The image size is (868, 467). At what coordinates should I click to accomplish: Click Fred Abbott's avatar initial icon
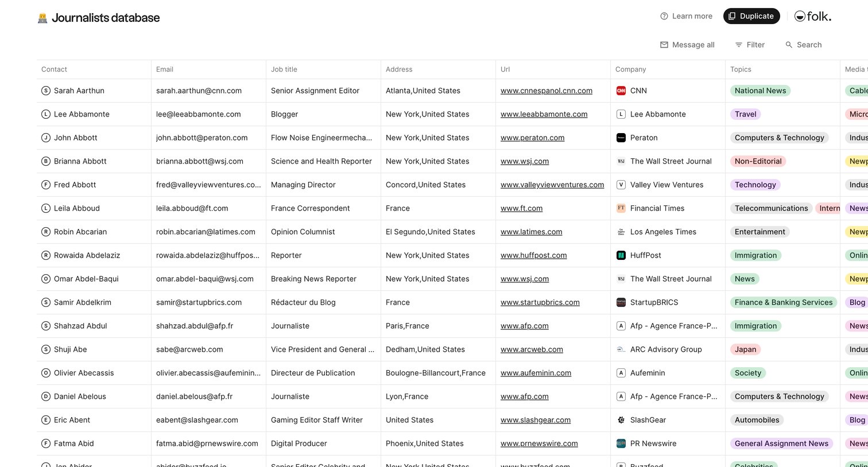[x=46, y=185]
